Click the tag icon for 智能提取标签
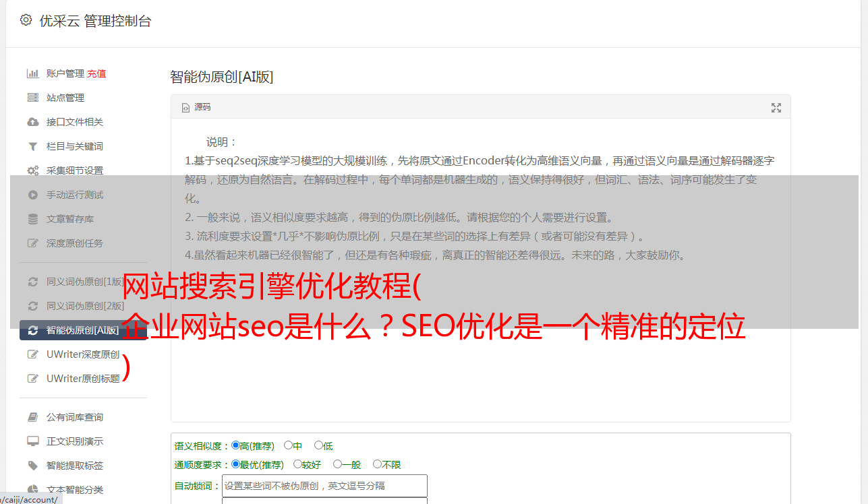The width and height of the screenshot is (868, 504). (32, 466)
